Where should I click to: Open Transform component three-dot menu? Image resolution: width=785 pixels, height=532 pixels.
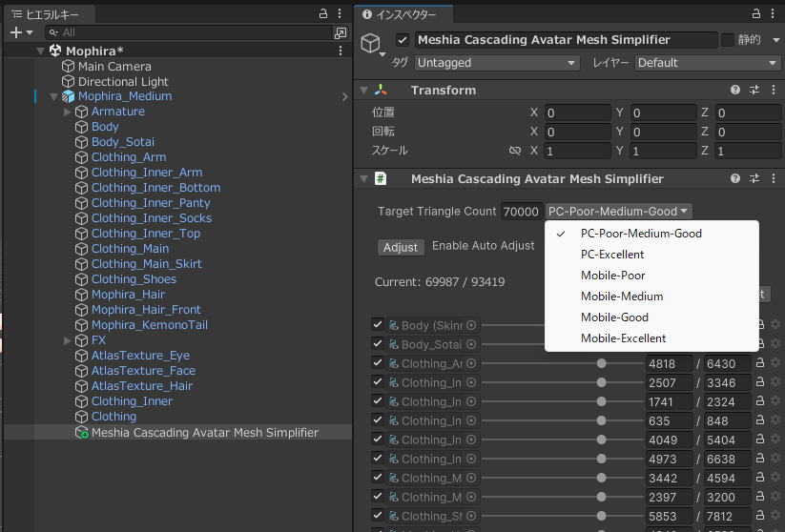tap(774, 90)
